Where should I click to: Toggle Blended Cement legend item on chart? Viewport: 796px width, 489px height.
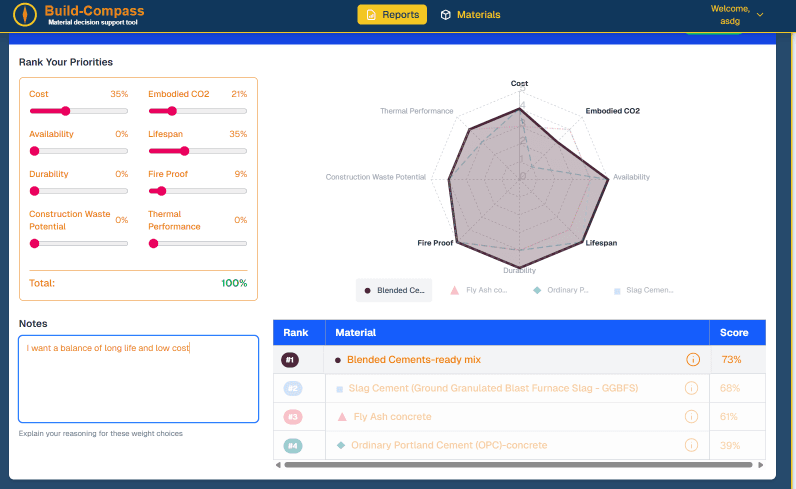point(394,290)
